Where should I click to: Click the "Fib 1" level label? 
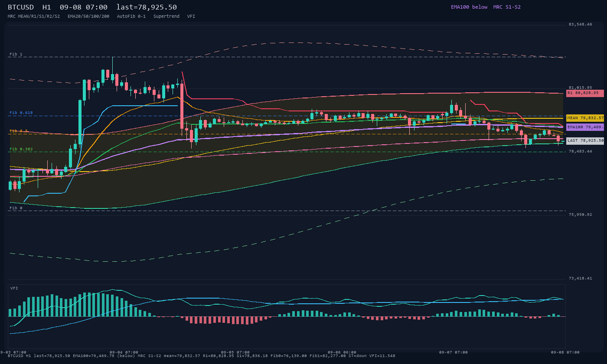point(16,54)
